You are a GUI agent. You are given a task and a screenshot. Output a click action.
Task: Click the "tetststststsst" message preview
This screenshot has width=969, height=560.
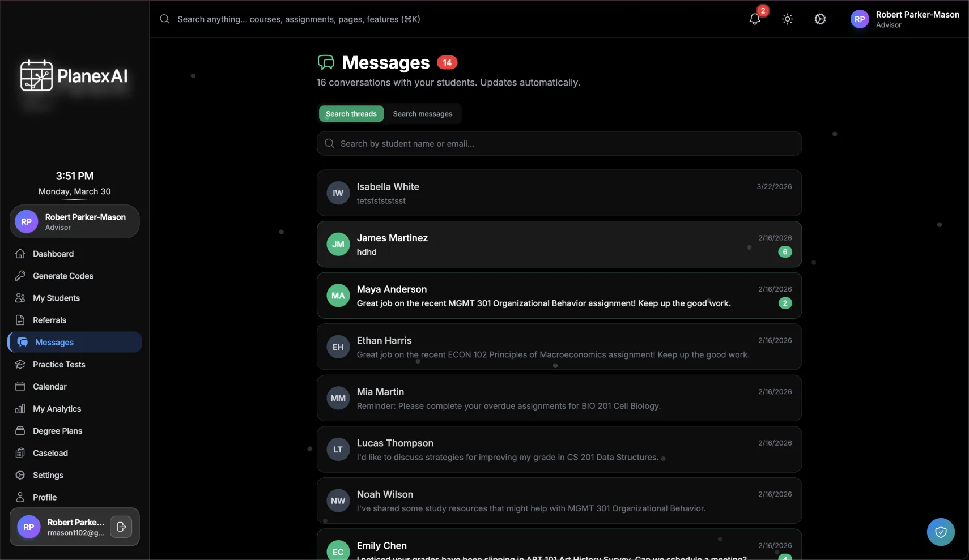tap(381, 201)
